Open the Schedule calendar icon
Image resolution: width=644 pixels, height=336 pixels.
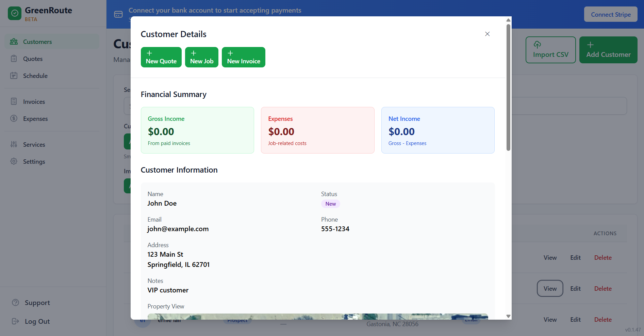click(14, 76)
